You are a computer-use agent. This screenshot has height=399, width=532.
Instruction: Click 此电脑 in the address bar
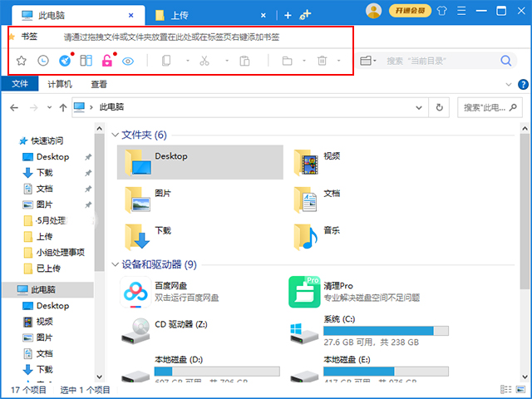point(111,107)
